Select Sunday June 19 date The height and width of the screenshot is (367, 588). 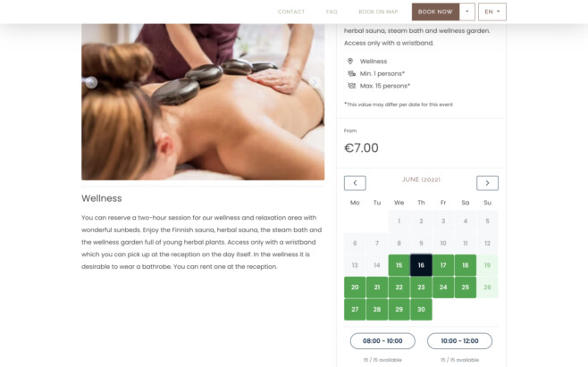[x=487, y=265]
